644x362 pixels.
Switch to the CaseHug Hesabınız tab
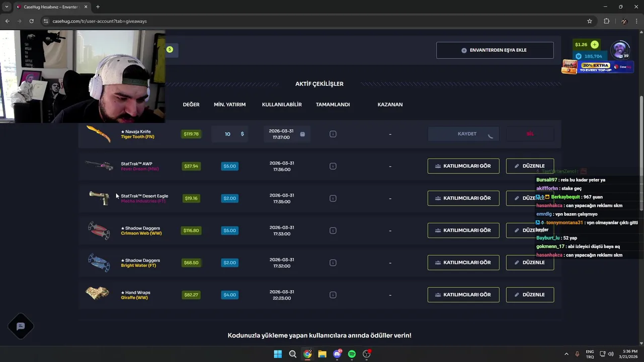(x=52, y=7)
